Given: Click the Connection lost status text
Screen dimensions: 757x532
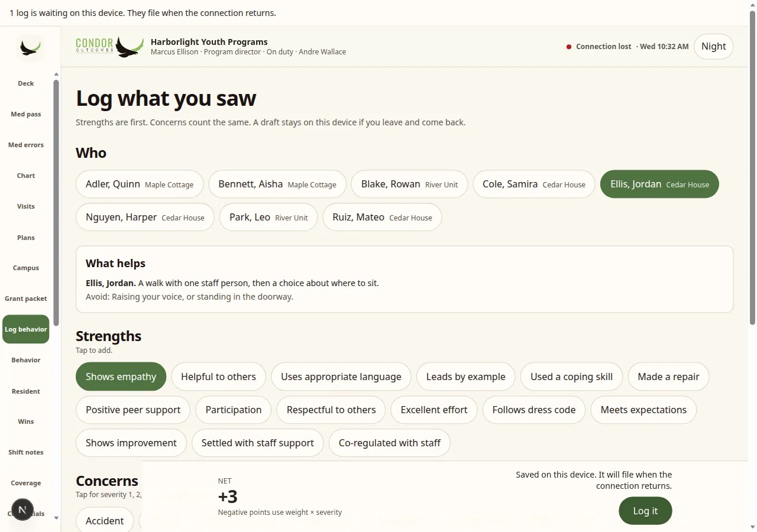Looking at the screenshot, I should click(603, 46).
